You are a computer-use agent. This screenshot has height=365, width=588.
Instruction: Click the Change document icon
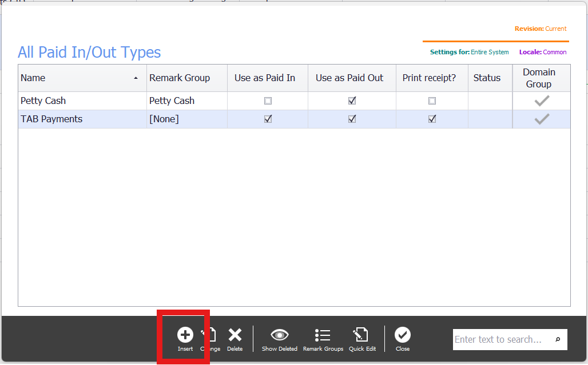click(x=210, y=335)
